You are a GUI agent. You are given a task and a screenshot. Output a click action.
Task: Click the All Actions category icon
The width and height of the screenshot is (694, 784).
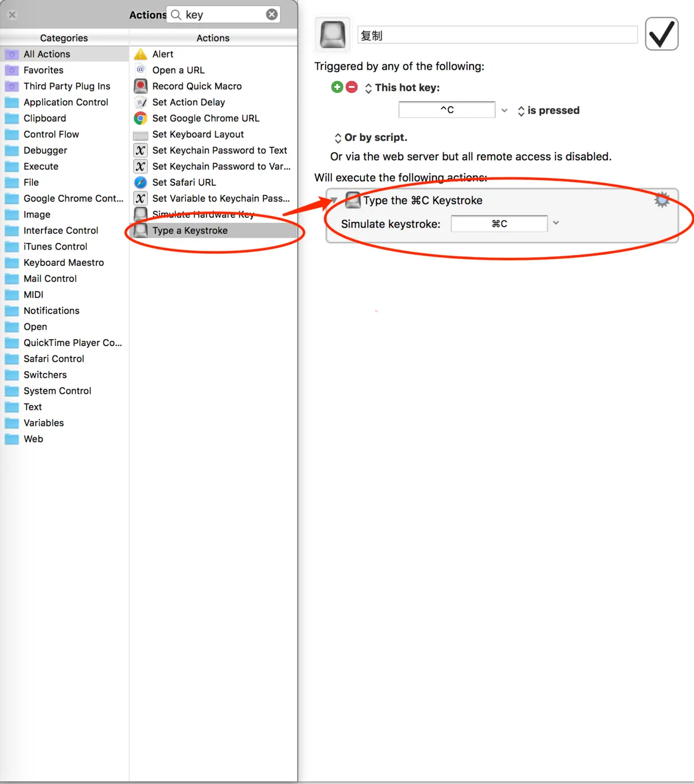coord(12,54)
